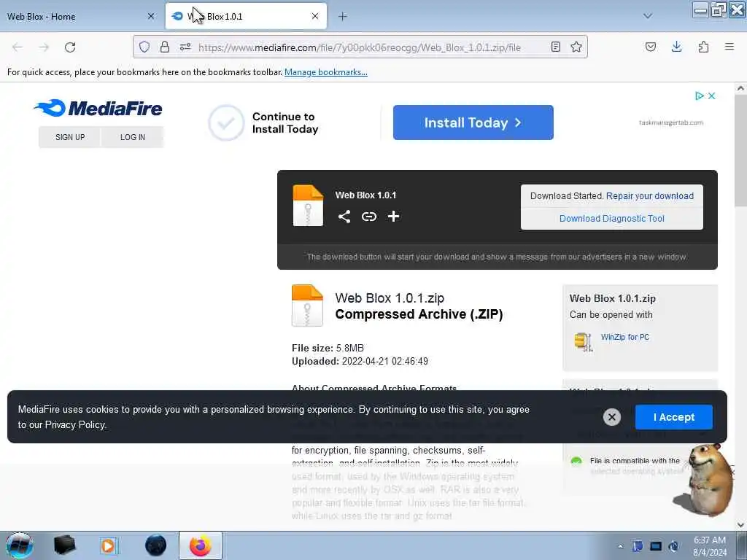Select the Web Blox 1.0.1 browser tab
Screen dimensions: 747x560
[x=246, y=16]
